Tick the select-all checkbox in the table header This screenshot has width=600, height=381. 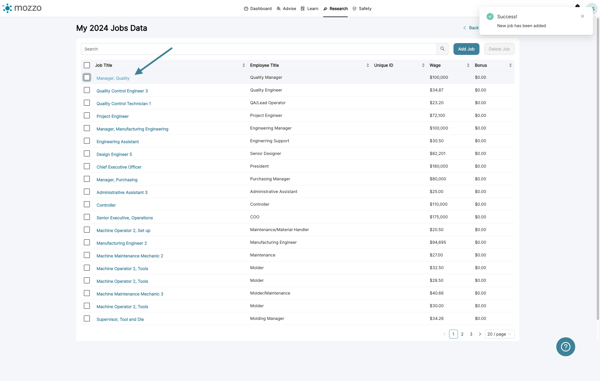pyautogui.click(x=87, y=65)
